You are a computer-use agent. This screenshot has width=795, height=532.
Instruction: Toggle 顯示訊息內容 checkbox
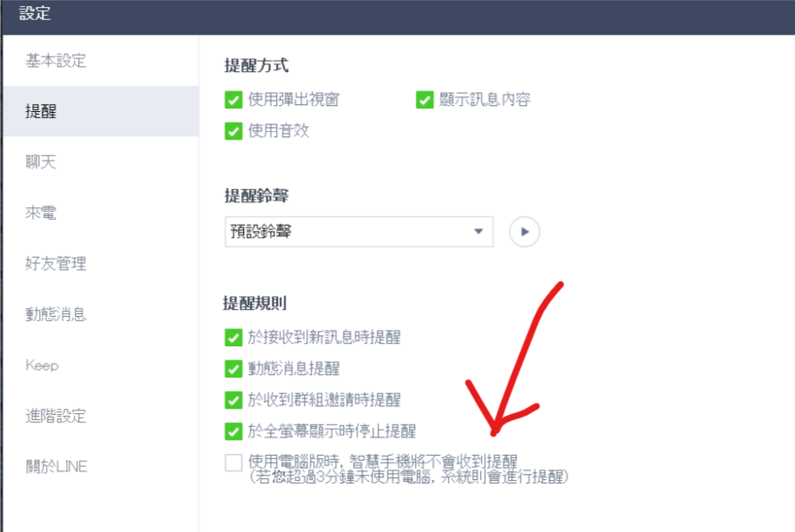(x=424, y=100)
